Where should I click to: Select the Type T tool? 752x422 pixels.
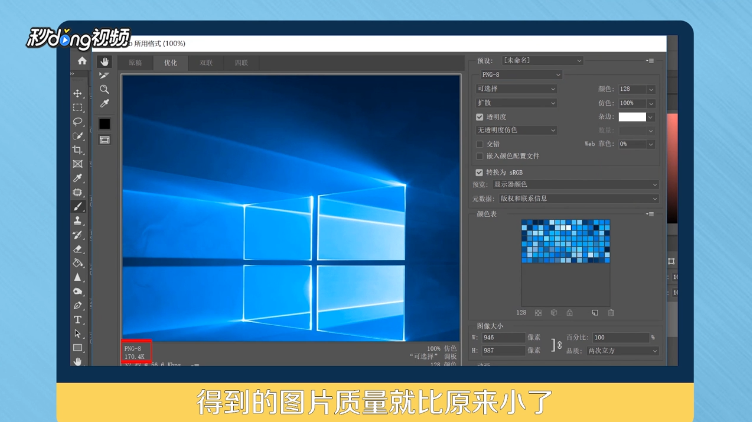pyautogui.click(x=77, y=319)
